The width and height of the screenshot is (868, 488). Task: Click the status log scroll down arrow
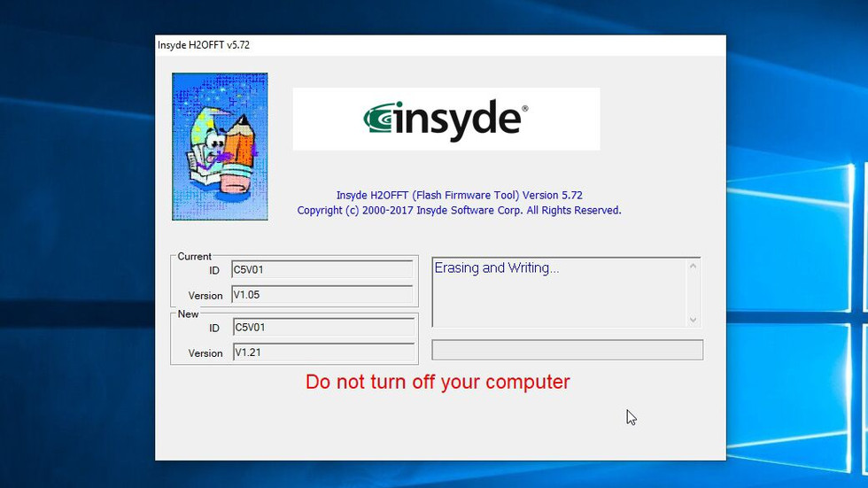pyautogui.click(x=693, y=320)
